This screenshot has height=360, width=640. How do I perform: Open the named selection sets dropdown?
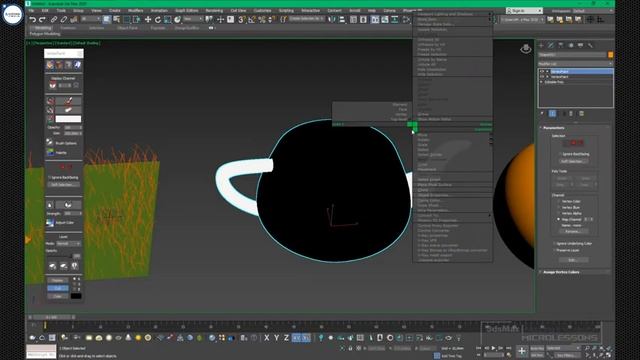tap(307, 19)
